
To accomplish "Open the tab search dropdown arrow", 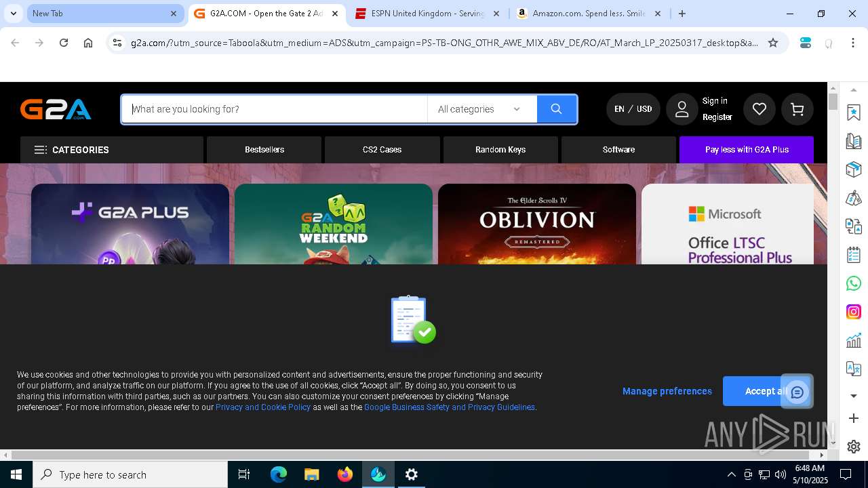I will [13, 14].
